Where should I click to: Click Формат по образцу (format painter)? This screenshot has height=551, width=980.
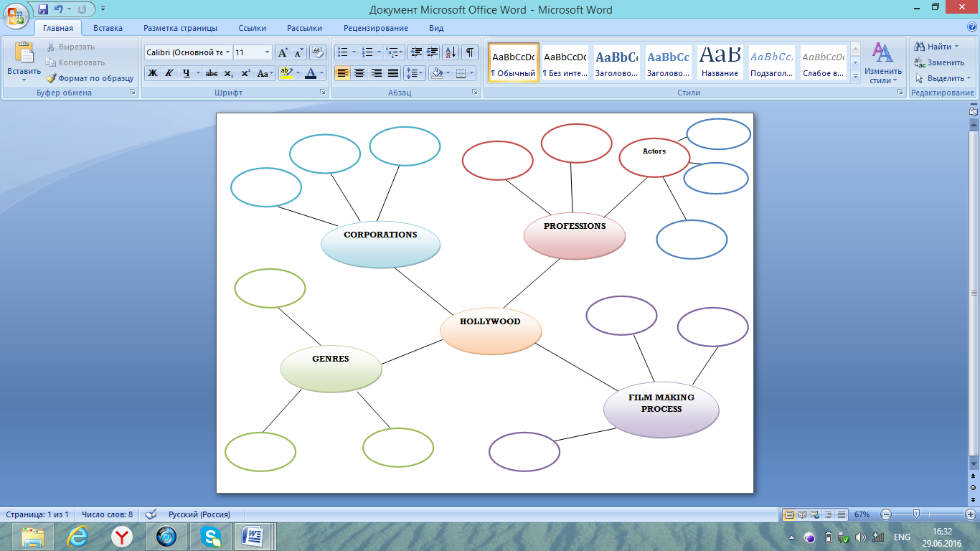point(90,78)
